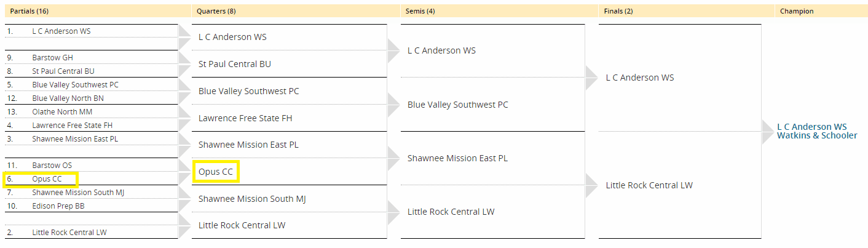Click St Paul Central BU in Quarters
The height and width of the screenshot is (248, 868).
(235, 64)
